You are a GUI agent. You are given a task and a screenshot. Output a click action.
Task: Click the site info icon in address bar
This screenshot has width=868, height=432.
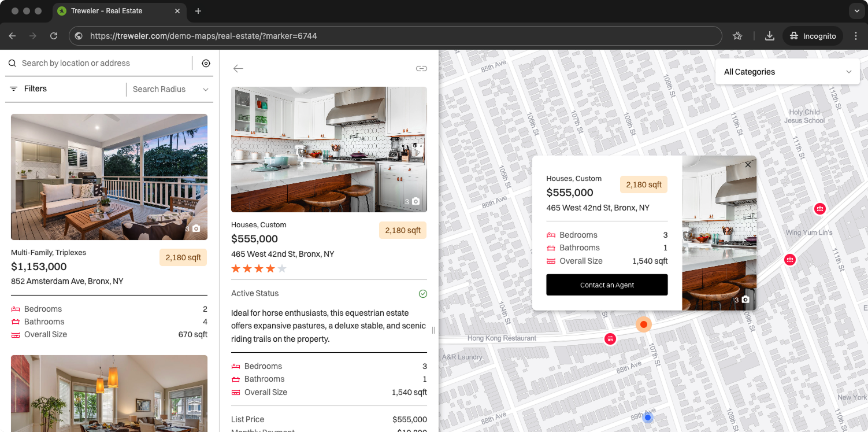[x=79, y=36]
